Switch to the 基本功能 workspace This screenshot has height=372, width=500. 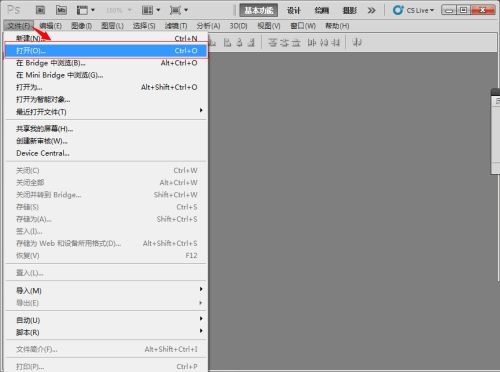[259, 10]
